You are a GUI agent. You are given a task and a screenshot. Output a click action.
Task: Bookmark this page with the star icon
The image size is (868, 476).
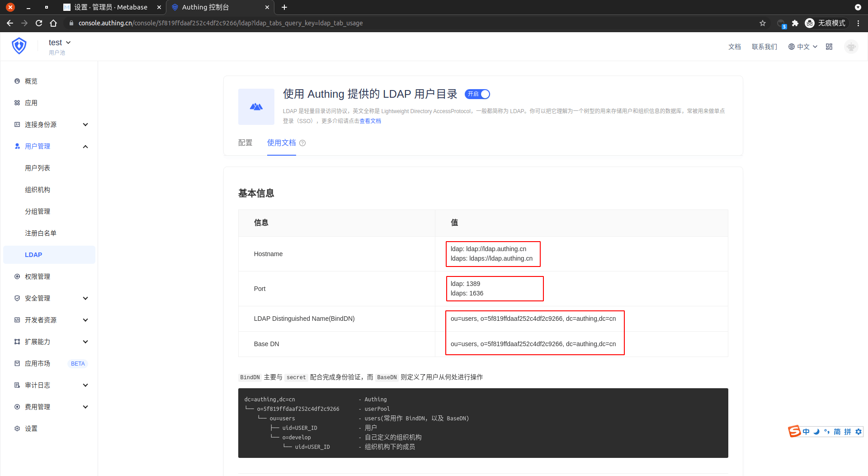point(763,23)
